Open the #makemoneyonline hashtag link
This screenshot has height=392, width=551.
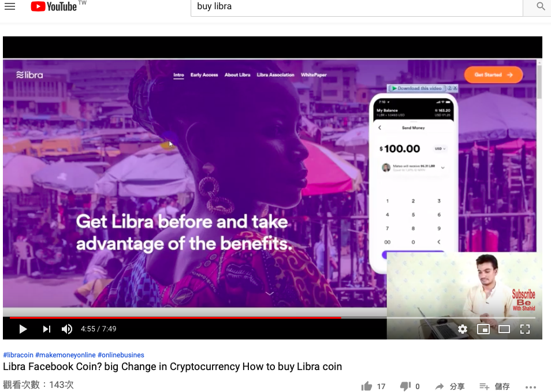(x=65, y=355)
